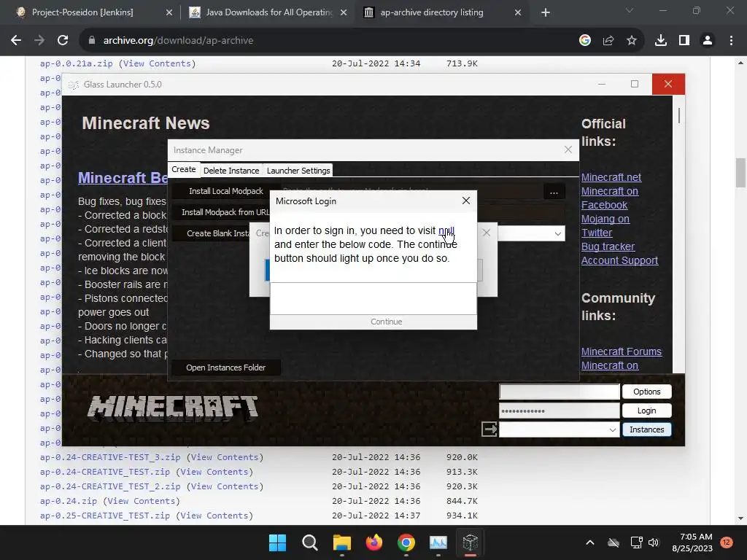Close the Java Downloads tab
The height and width of the screenshot is (560, 747).
coord(344,12)
